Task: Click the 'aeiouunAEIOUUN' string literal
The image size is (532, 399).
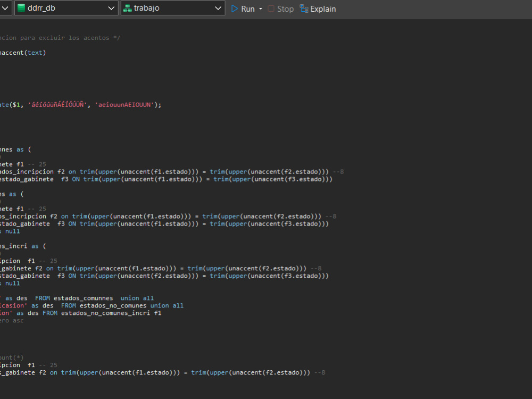Action: tap(124, 105)
